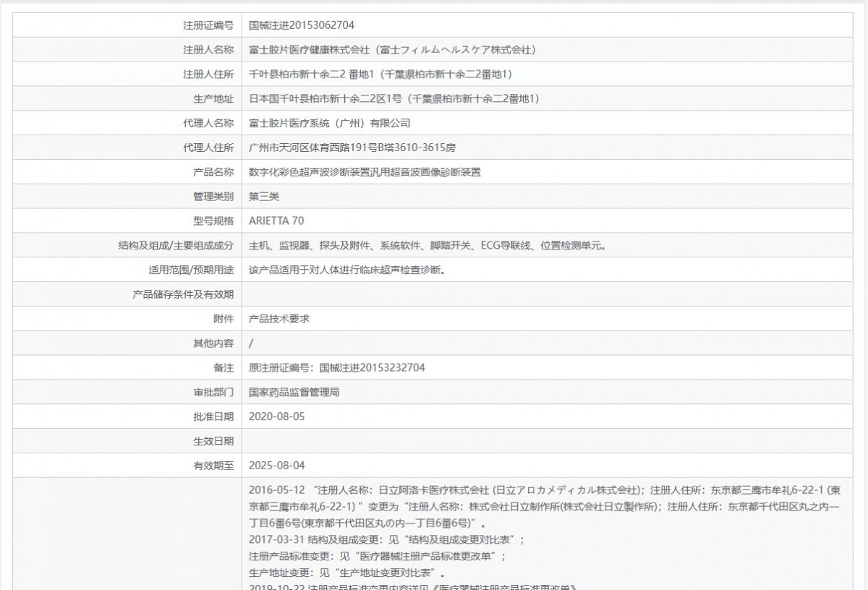Select approval department 国家药品监督管理局
868x590 pixels.
click(294, 394)
